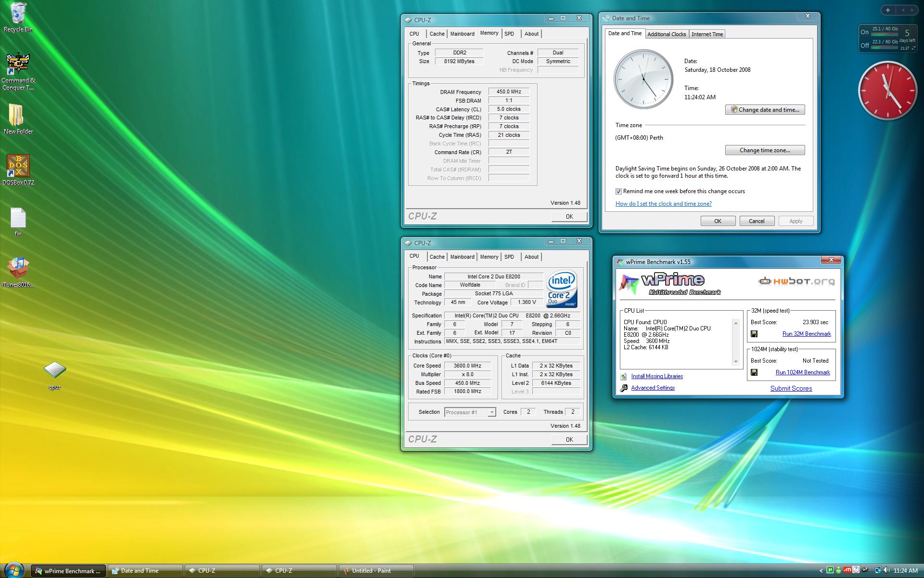
Task: Click the Core Speed 3600.0 MHz value
Action: (x=467, y=366)
